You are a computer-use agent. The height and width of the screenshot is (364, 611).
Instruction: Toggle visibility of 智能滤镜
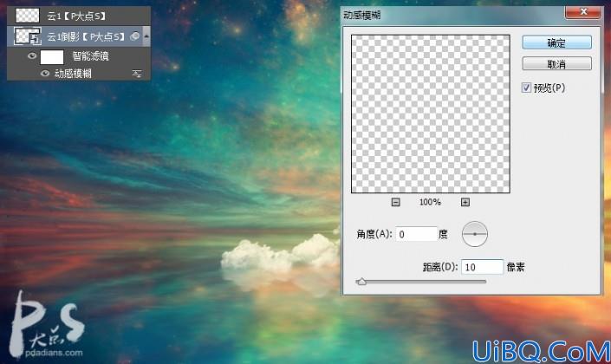click(32, 56)
